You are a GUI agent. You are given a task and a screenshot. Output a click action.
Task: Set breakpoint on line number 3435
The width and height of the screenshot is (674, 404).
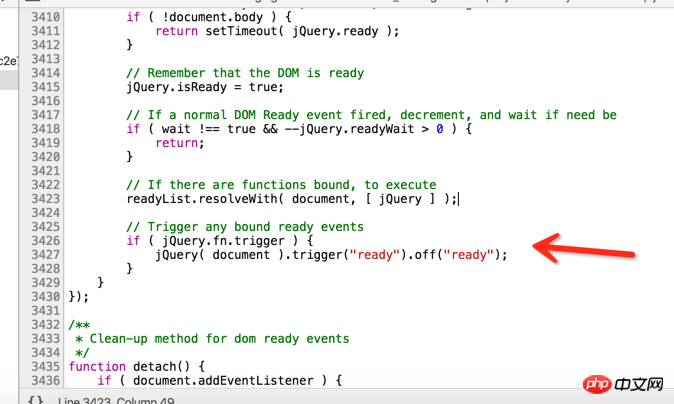(x=46, y=367)
